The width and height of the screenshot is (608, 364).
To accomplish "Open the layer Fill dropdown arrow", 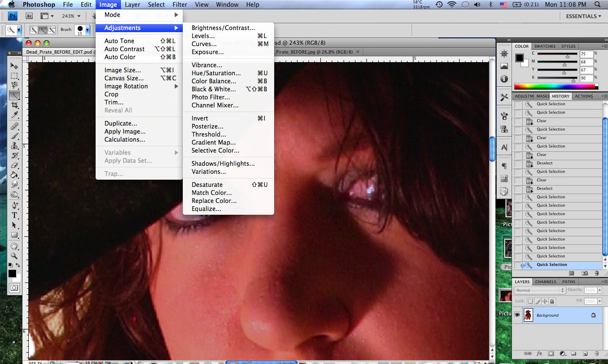I will [600, 301].
